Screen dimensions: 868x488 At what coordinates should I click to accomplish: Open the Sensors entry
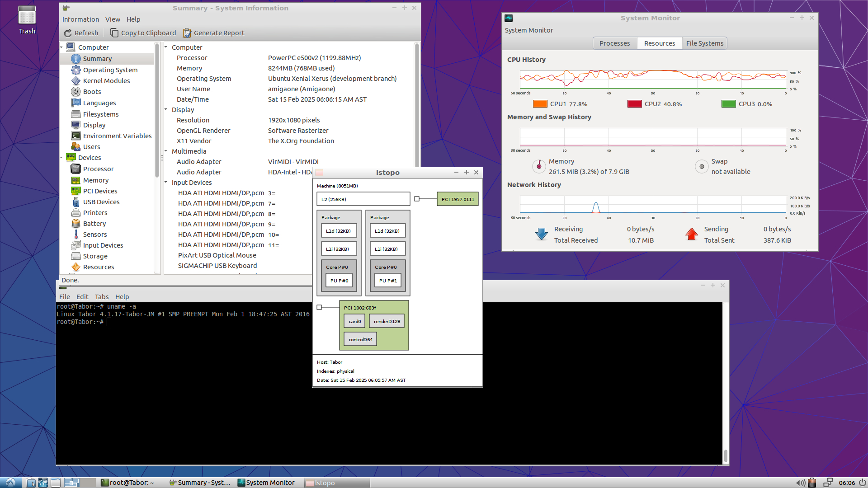tap(95, 235)
